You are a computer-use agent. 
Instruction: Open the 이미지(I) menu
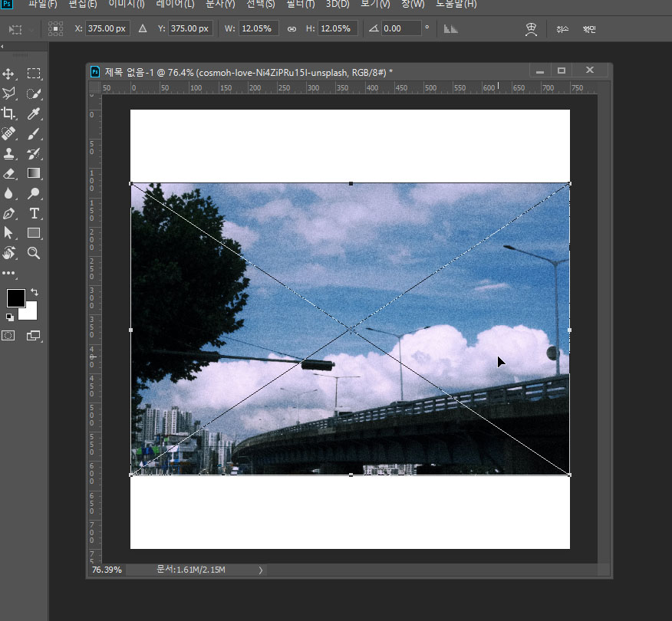pyautogui.click(x=127, y=5)
